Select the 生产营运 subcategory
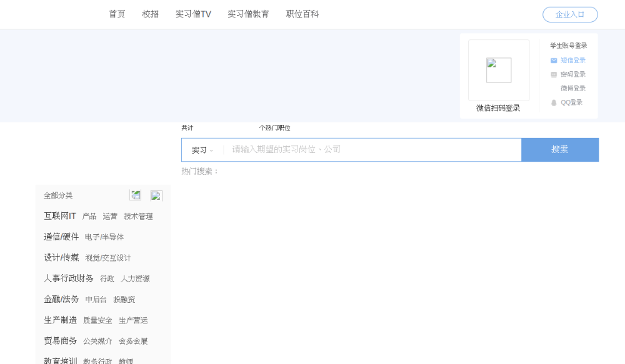 coord(133,320)
